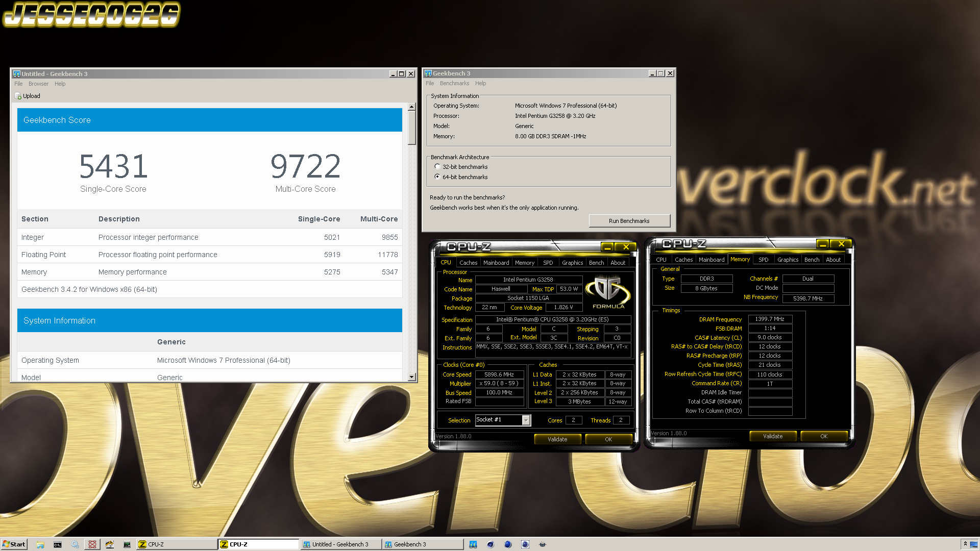Switch to CPU tab in right CPU-Z window
Screen dimensions: 980x551
(661, 260)
